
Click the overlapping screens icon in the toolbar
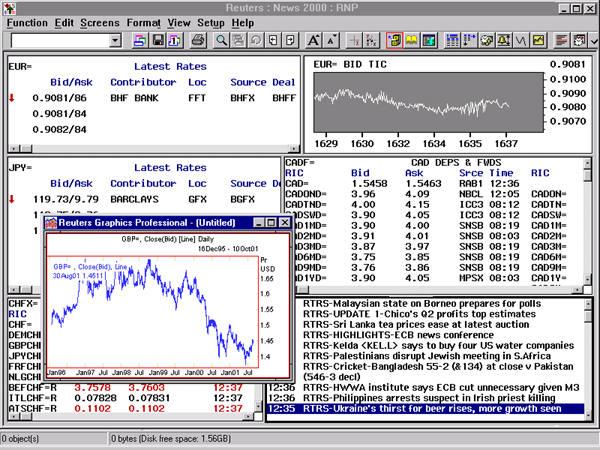click(x=140, y=40)
